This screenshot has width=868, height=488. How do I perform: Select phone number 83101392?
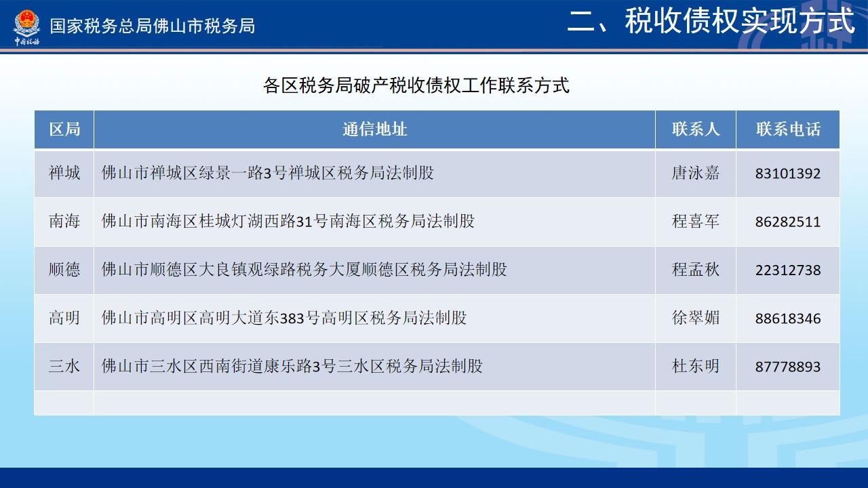(788, 174)
